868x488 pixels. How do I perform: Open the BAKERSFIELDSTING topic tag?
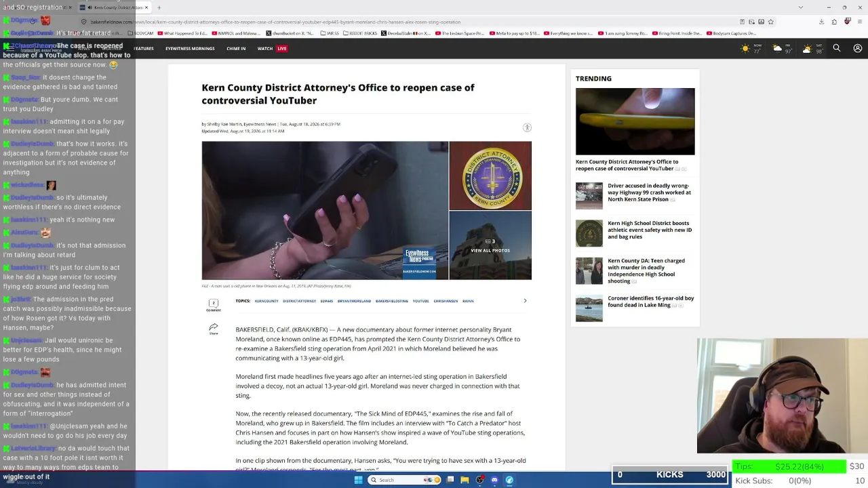(392, 301)
